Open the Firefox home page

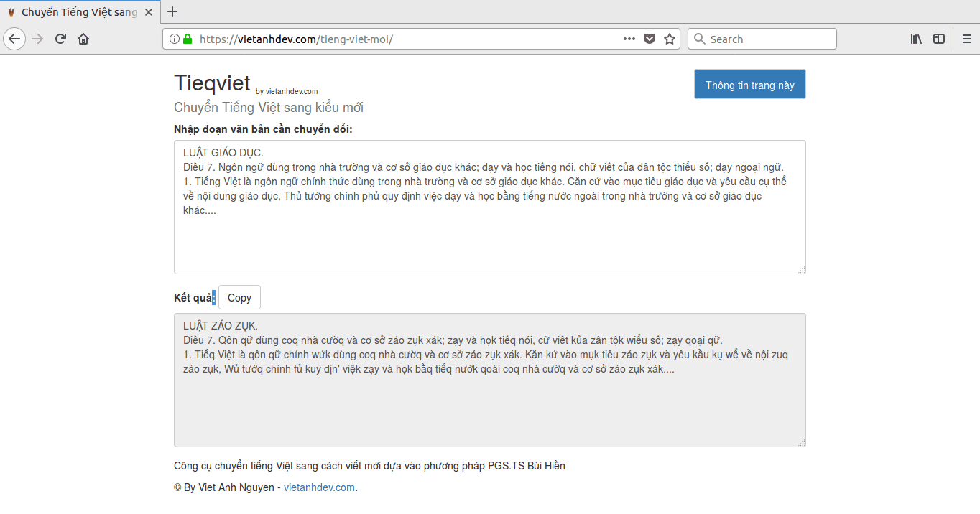[83, 38]
